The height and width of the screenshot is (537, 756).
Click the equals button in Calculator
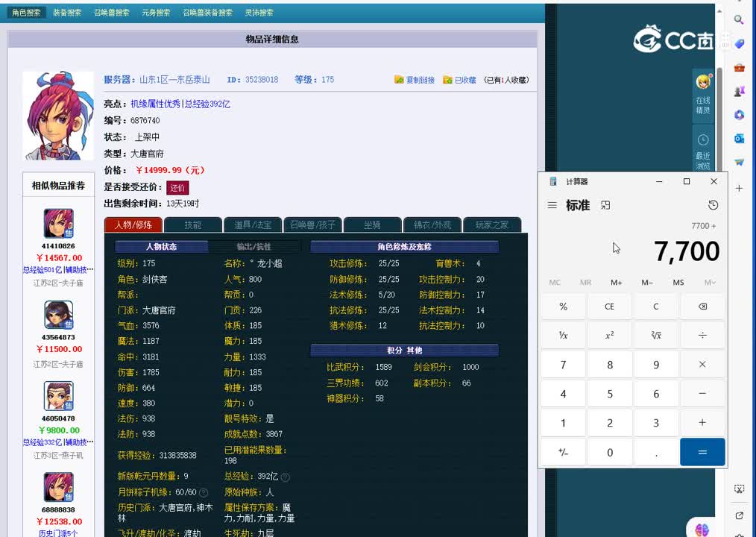(x=702, y=452)
